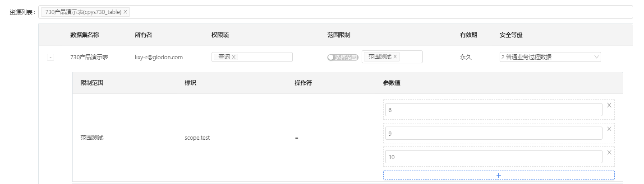Open the 安全等级 dropdown
This screenshot has height=184, width=644.
click(x=550, y=57)
